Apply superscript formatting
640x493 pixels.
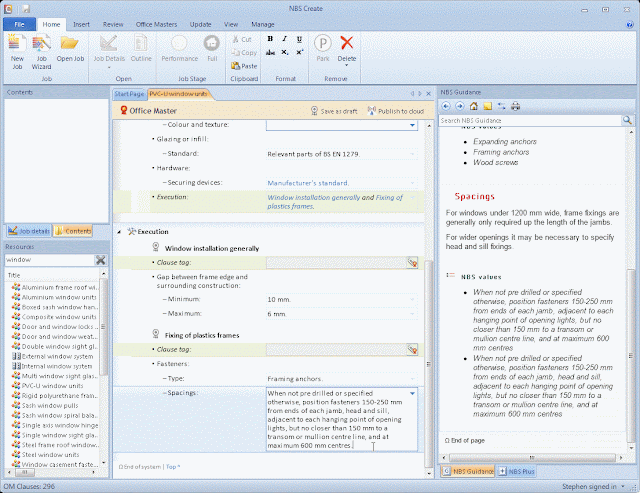pyautogui.click(x=299, y=52)
